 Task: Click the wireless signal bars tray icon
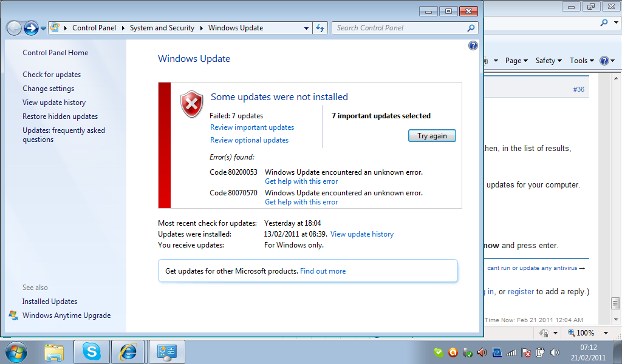(x=511, y=352)
